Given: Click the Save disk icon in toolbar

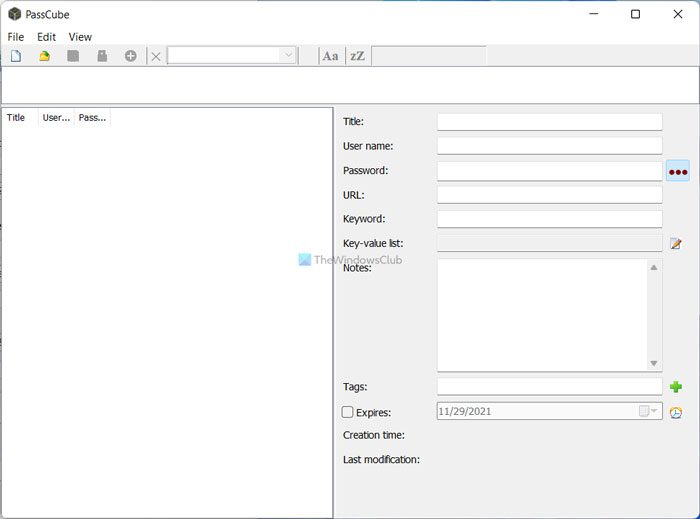Looking at the screenshot, I should [x=73, y=56].
